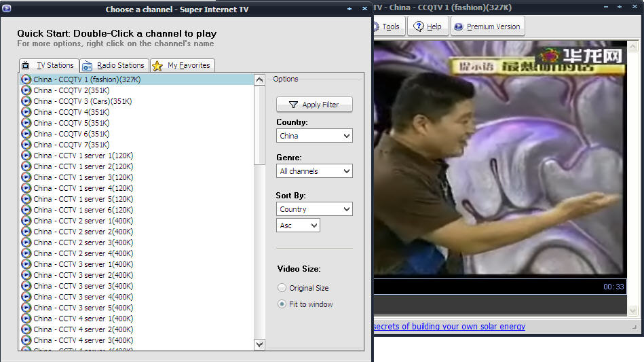The height and width of the screenshot is (362, 644).
Task: Click the funnel icon on Apply Filter
Action: pos(293,105)
